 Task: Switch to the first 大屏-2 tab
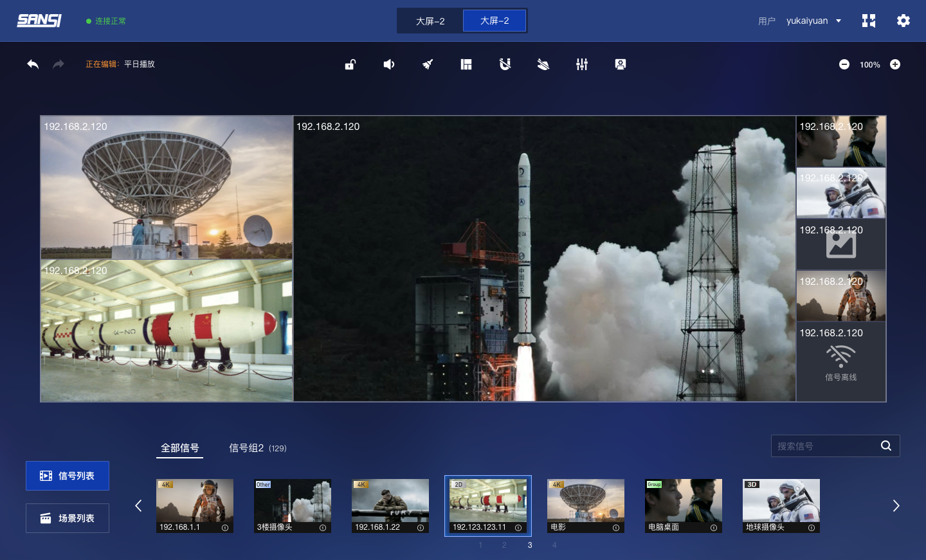coord(430,21)
